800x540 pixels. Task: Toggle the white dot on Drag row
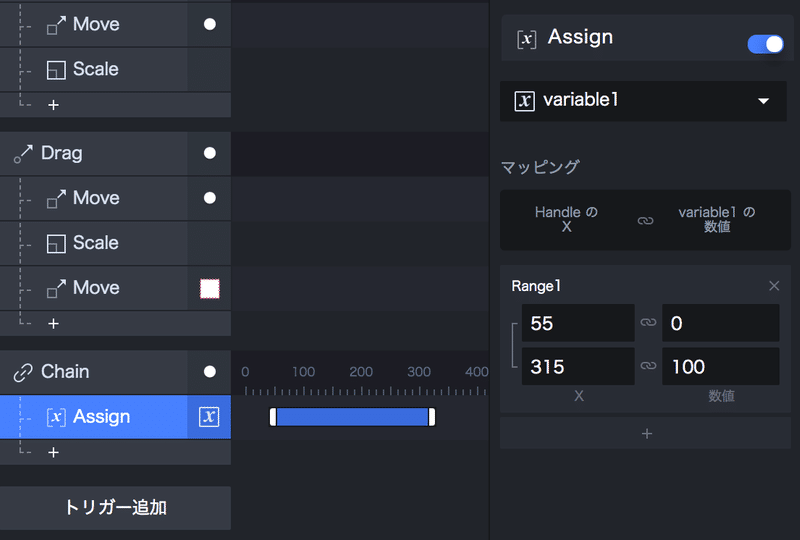(x=210, y=153)
